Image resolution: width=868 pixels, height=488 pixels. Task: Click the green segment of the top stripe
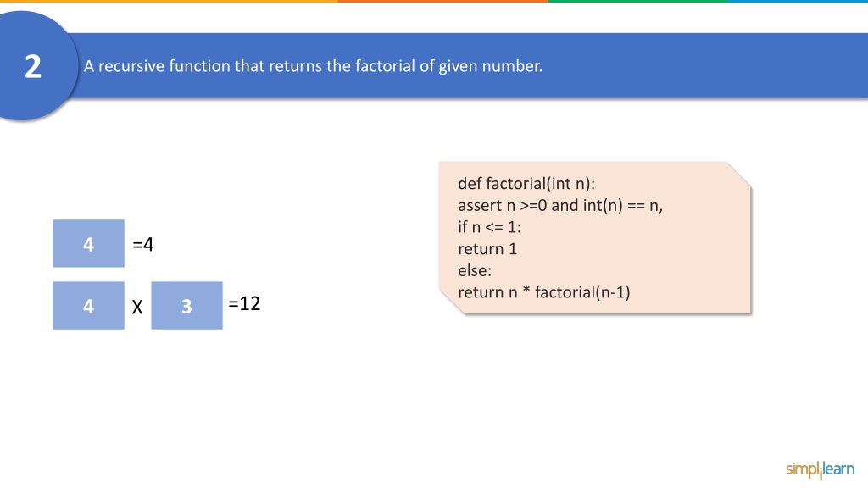637,1
